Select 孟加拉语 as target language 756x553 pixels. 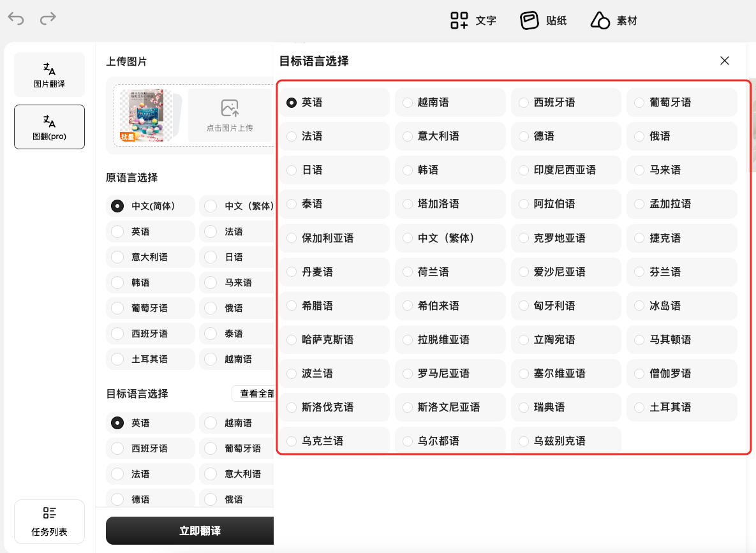[x=682, y=203]
